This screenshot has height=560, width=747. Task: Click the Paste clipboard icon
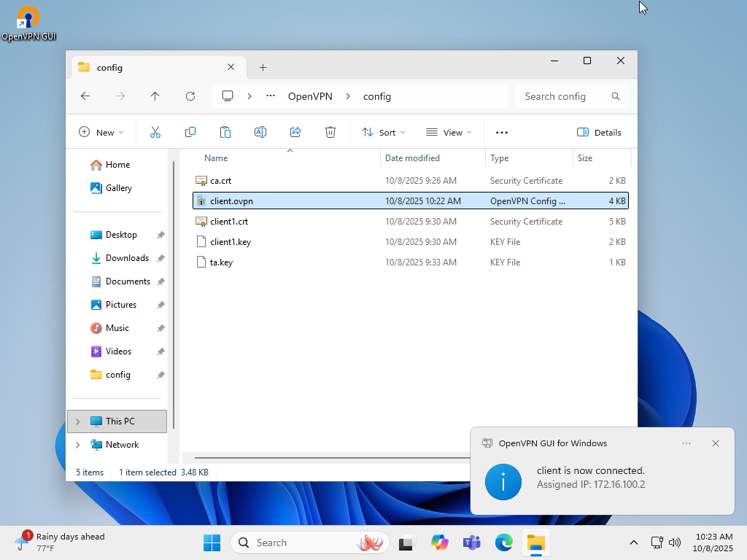225,132
